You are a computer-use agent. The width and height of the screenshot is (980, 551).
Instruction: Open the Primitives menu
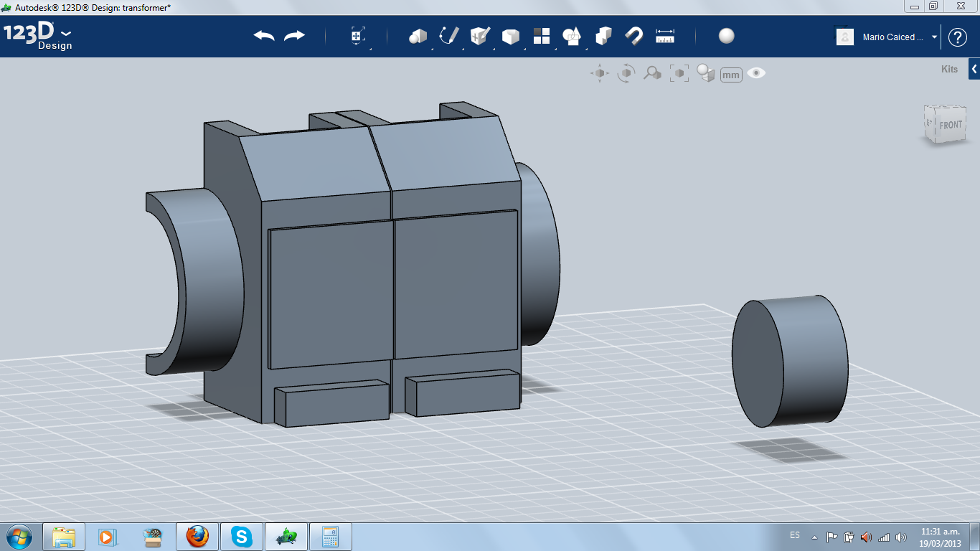(418, 36)
